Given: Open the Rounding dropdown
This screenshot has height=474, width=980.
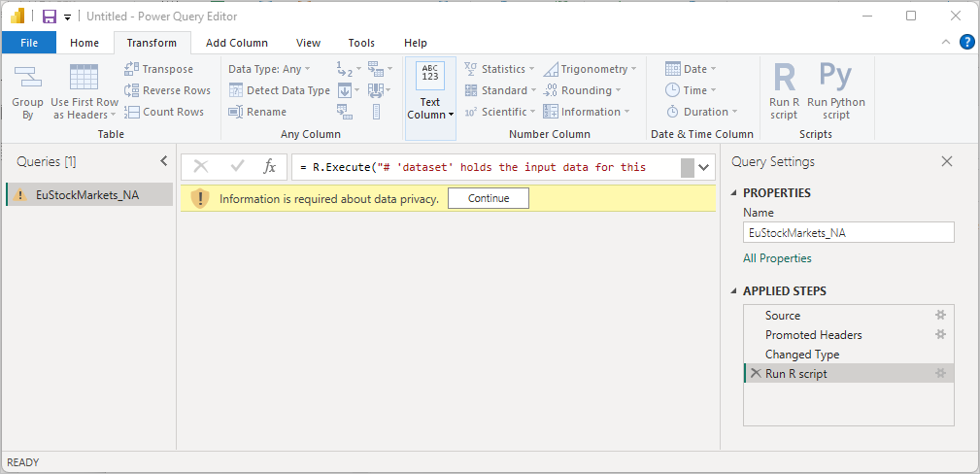Looking at the screenshot, I should point(582,90).
